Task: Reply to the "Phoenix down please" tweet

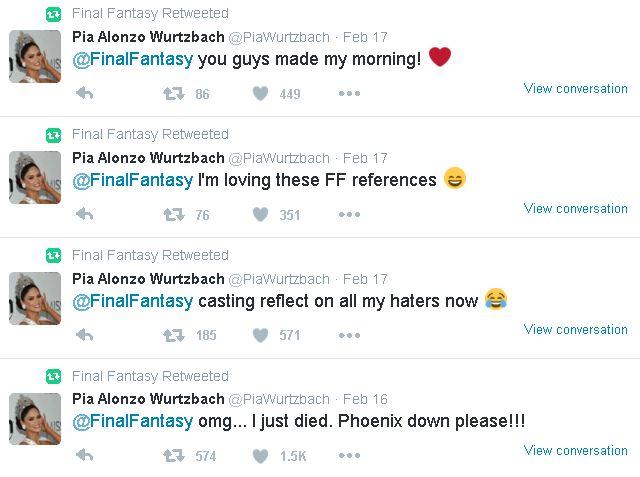Action: click(85, 456)
